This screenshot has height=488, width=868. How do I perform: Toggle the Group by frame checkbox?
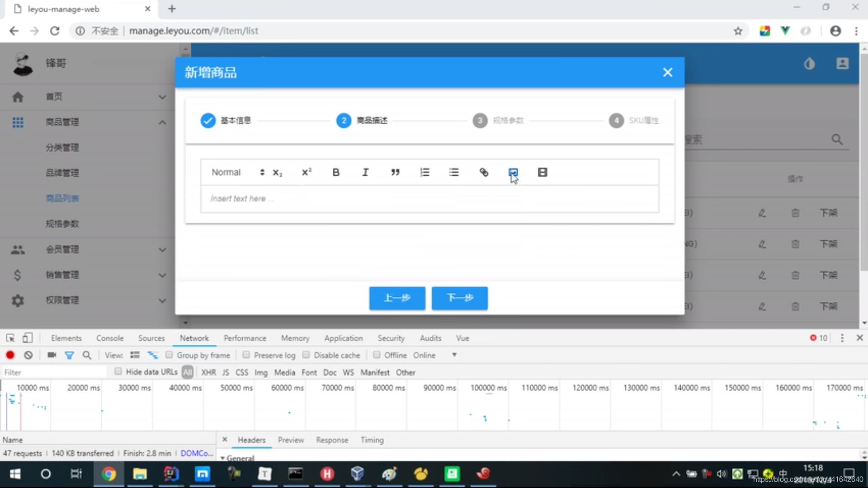169,355
